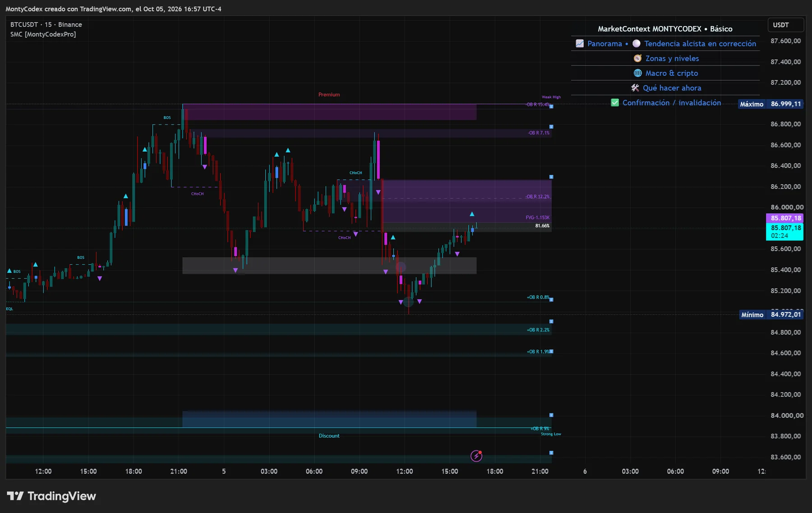The width and height of the screenshot is (812, 513).
Task: Click the Panorama label
Action: click(604, 44)
